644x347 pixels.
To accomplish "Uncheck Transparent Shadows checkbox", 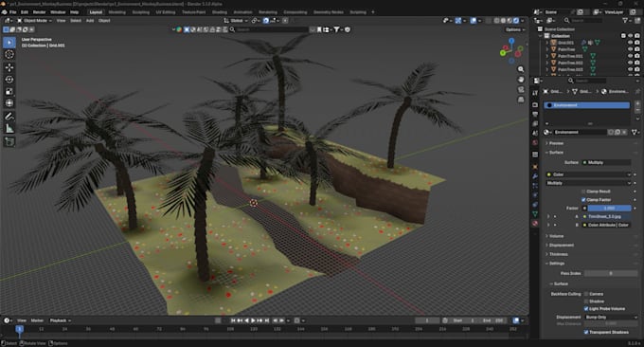I will [x=586, y=332].
